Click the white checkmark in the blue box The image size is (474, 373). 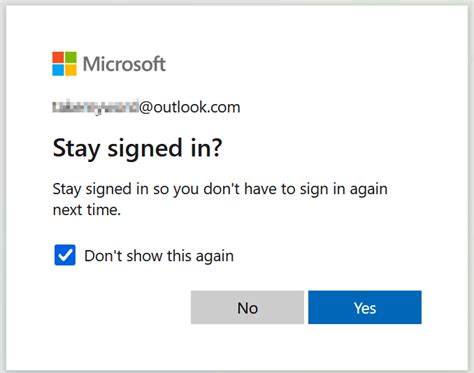click(65, 255)
